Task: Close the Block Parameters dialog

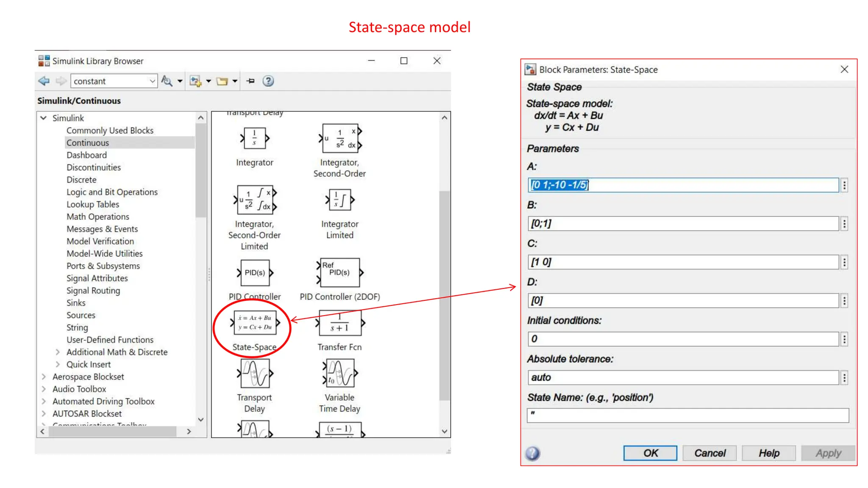Action: (844, 69)
